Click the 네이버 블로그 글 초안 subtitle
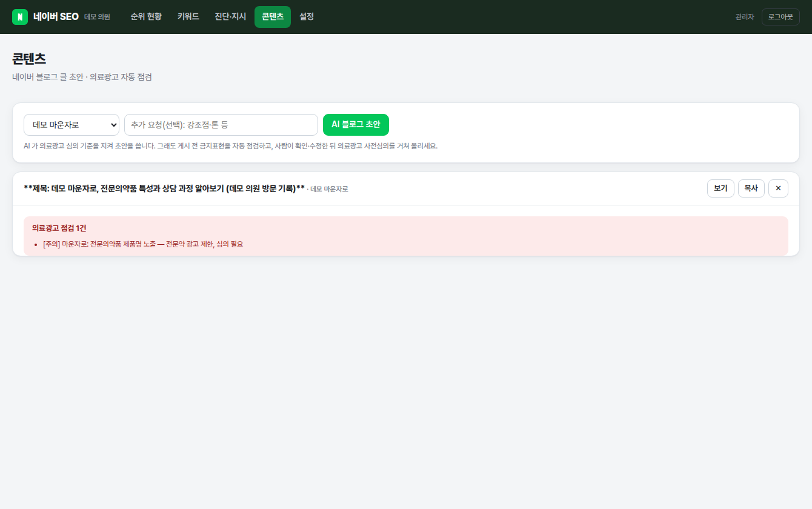The image size is (812, 509). (82, 77)
